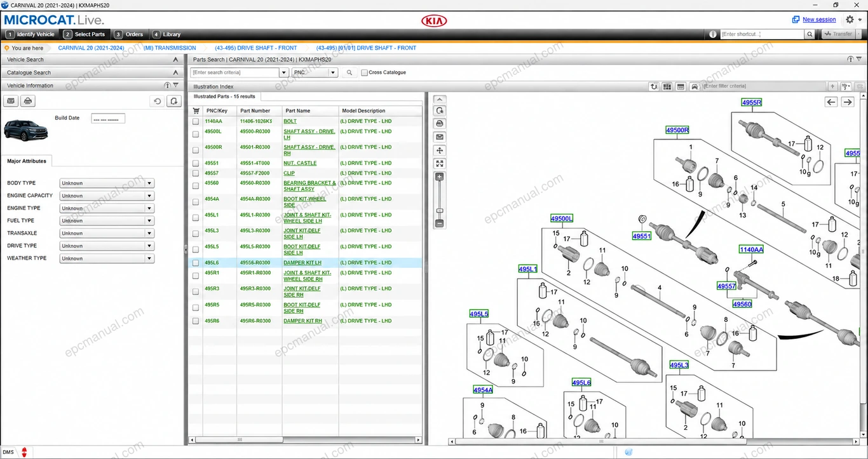The height and width of the screenshot is (459, 868).
Task: Open the Library tab
Action: [x=167, y=34]
